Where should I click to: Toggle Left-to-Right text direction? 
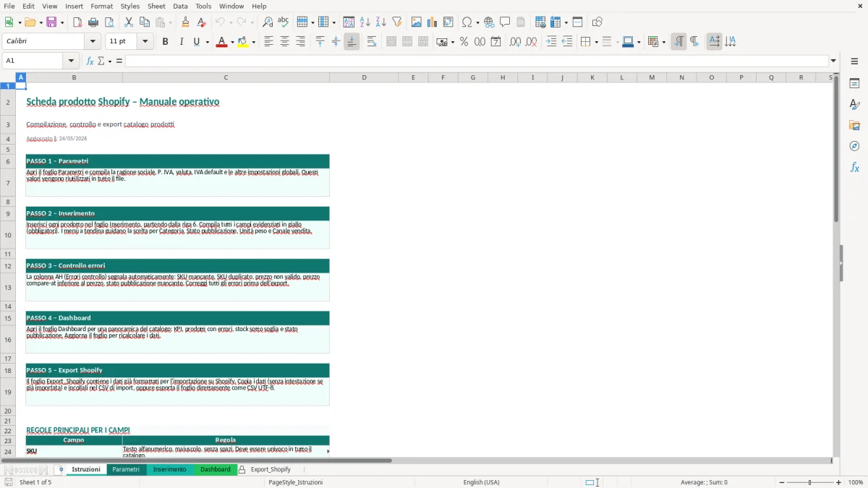pos(678,42)
